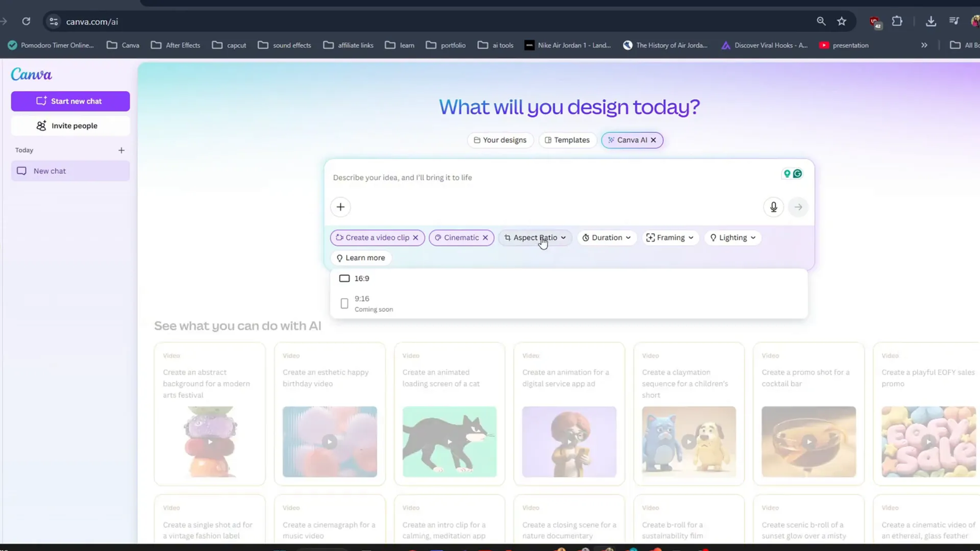Select the meditation app intro clip prompt

(450, 520)
